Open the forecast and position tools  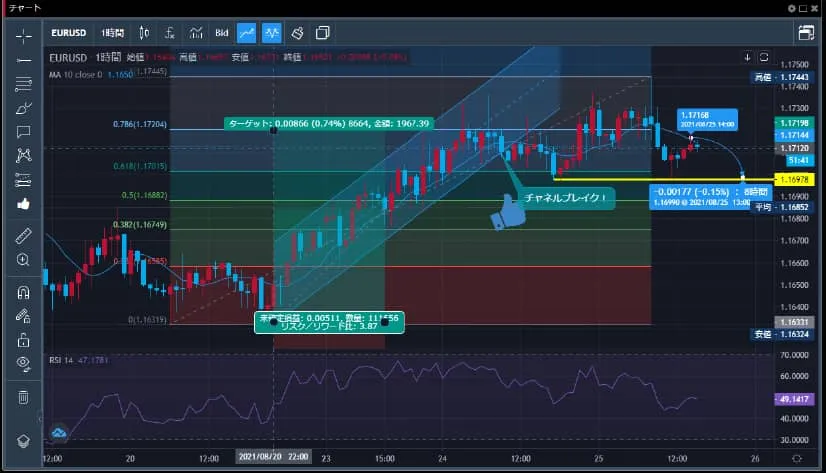tap(23, 180)
